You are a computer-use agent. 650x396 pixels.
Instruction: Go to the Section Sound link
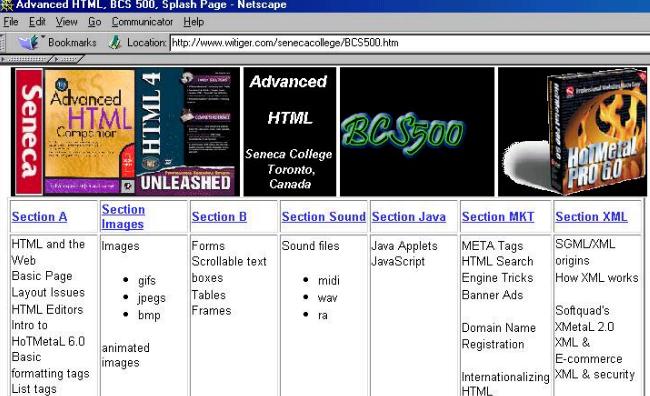point(324,216)
